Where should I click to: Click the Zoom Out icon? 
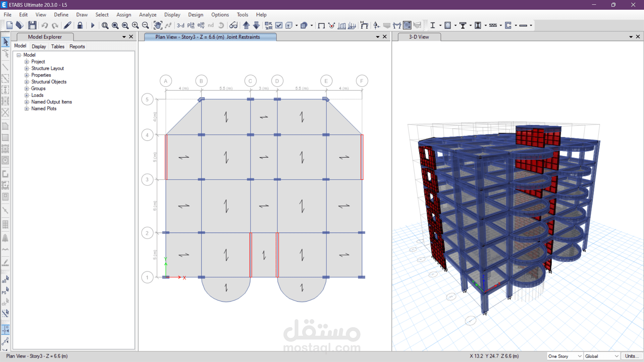click(x=145, y=25)
